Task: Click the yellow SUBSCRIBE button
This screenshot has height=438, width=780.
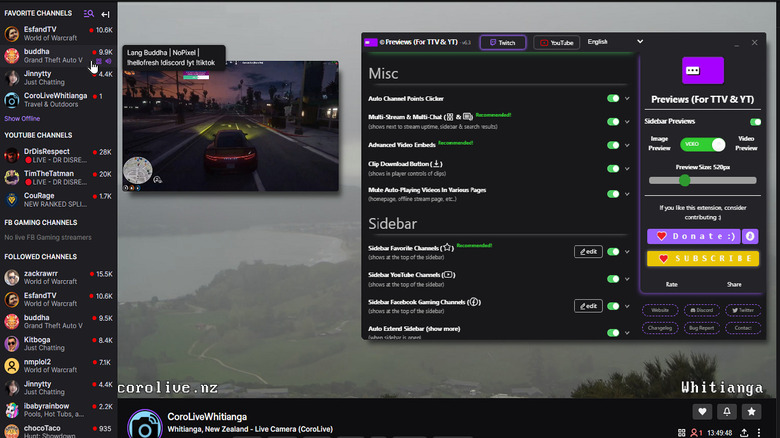Action: 702,258
